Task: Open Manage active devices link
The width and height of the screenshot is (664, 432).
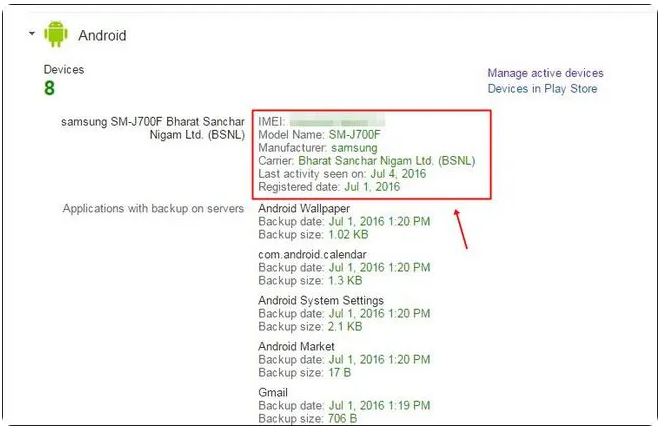Action: click(545, 73)
